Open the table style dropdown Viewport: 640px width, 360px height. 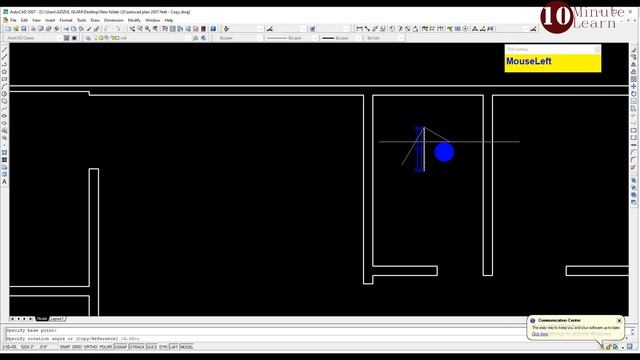pyautogui.click(x=333, y=29)
